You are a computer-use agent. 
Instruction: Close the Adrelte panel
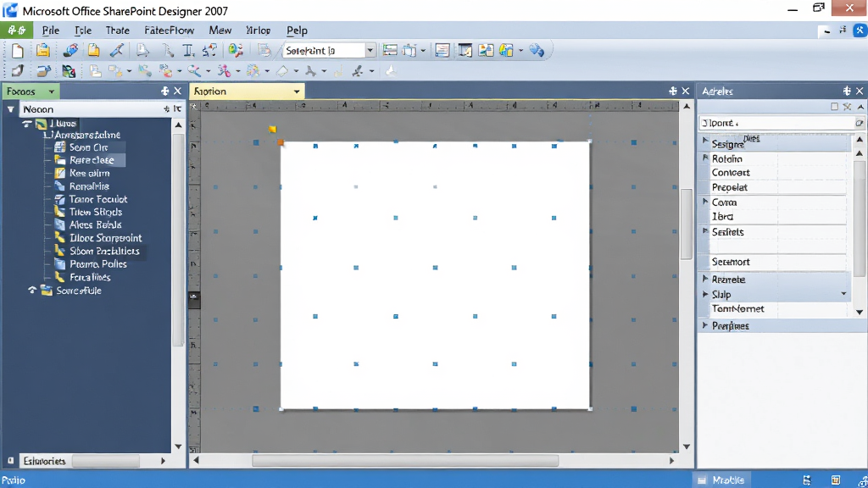click(860, 91)
